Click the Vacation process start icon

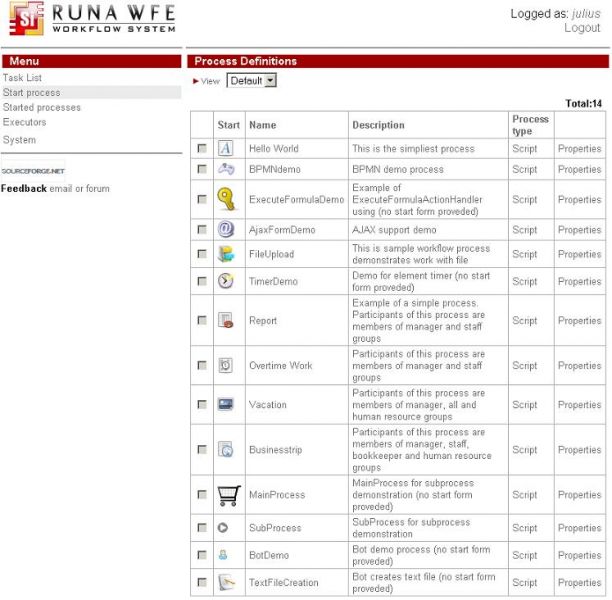click(x=226, y=405)
